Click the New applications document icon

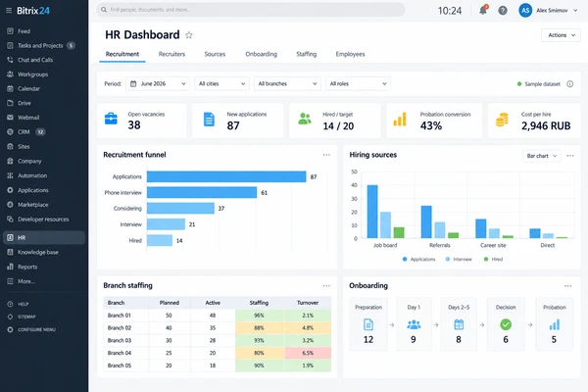(209, 120)
